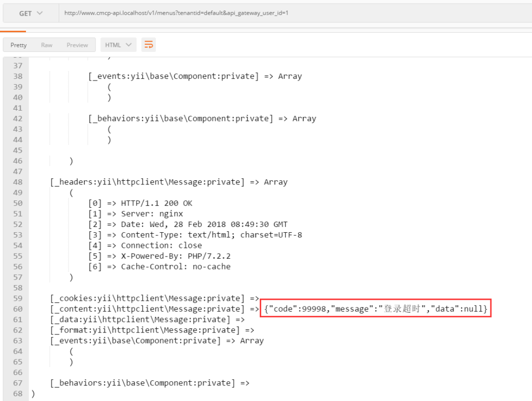Open the Preview tab
532x401 pixels.
pos(77,45)
